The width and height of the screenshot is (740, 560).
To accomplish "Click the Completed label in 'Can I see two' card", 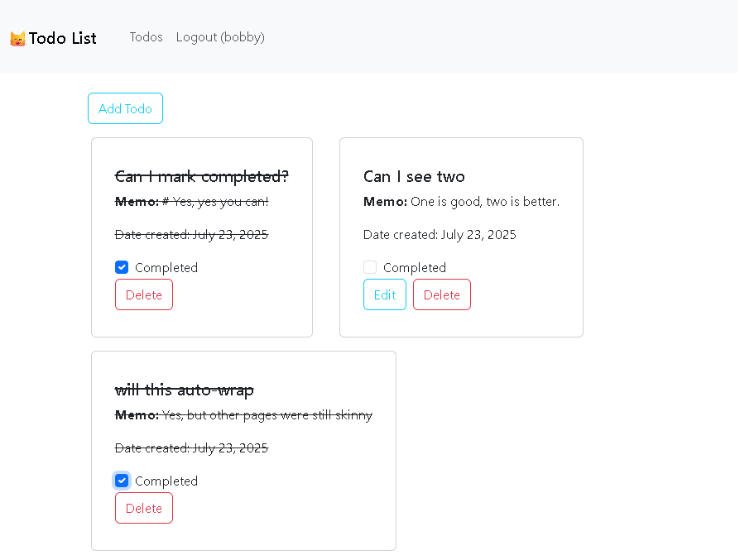I will (414, 267).
